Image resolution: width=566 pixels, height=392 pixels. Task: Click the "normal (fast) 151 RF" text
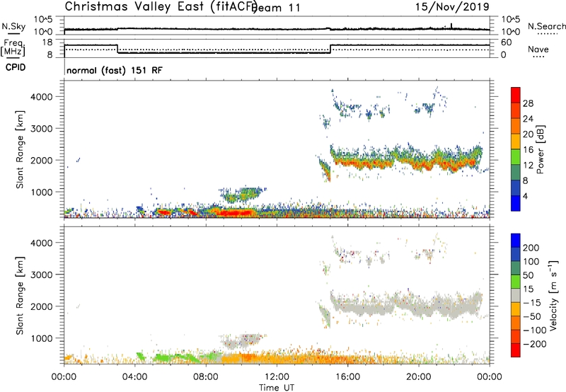pos(115,70)
